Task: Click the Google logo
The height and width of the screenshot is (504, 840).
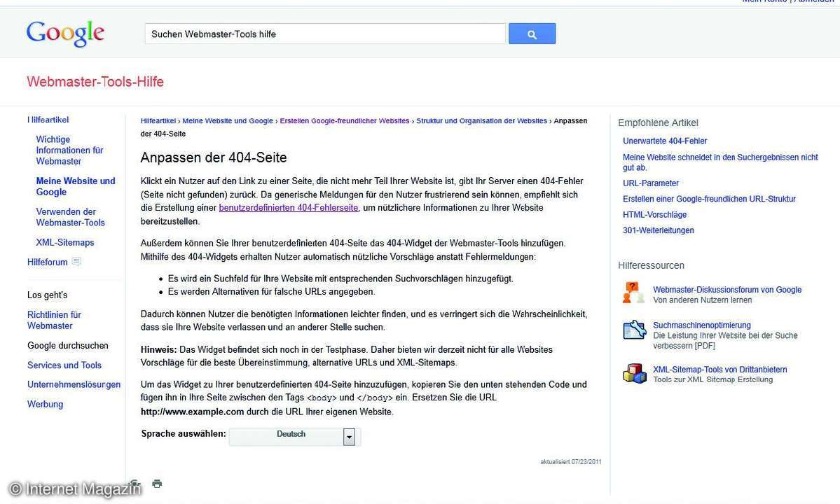Action: click(x=65, y=34)
